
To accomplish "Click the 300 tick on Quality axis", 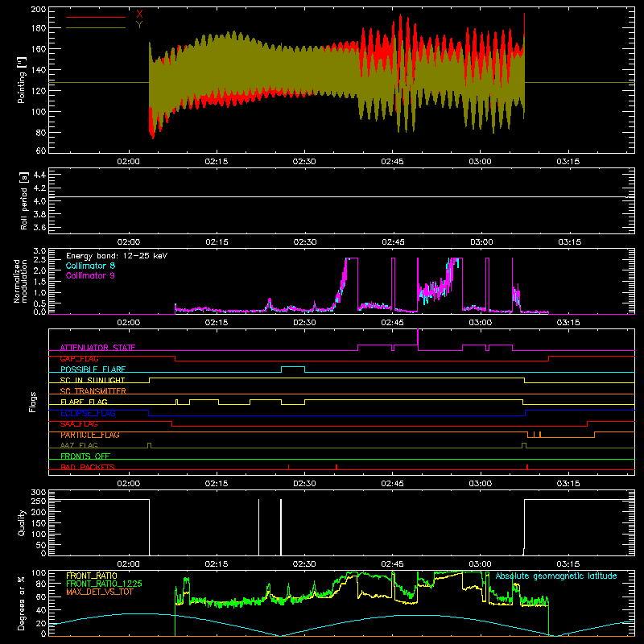I will pyautogui.click(x=39, y=493).
